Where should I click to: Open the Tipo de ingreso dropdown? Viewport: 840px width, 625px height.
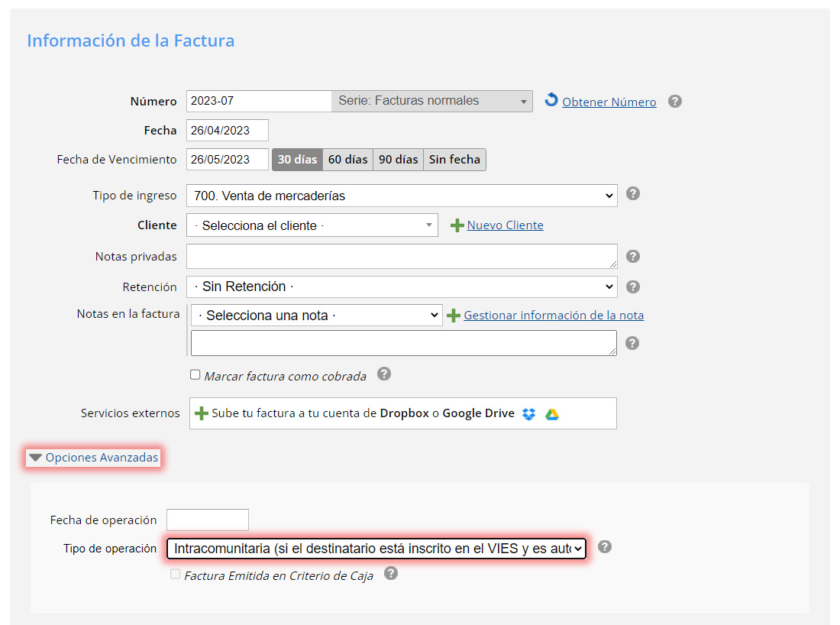[x=402, y=196]
